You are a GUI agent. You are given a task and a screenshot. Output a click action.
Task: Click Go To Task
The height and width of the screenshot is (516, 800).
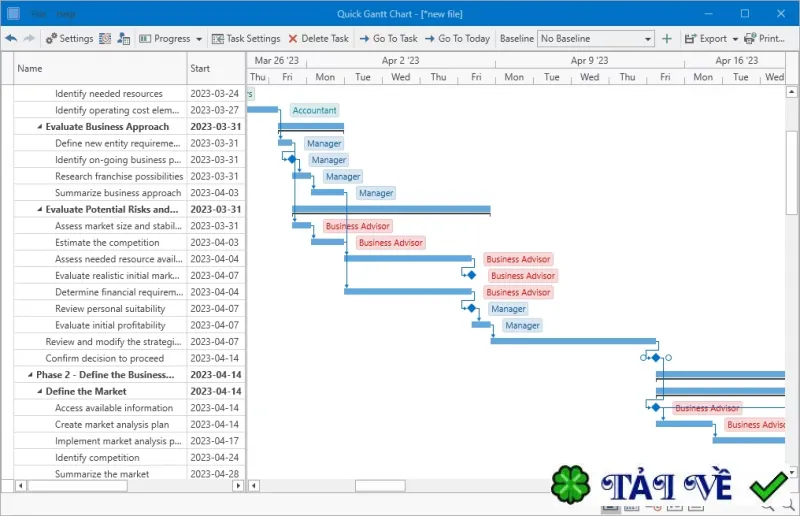(388, 38)
